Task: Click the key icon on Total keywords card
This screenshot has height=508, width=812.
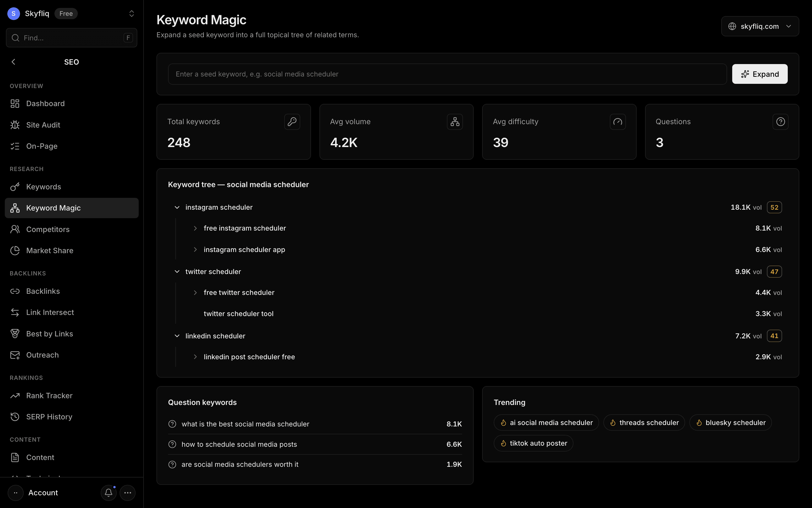Action: [x=292, y=122]
